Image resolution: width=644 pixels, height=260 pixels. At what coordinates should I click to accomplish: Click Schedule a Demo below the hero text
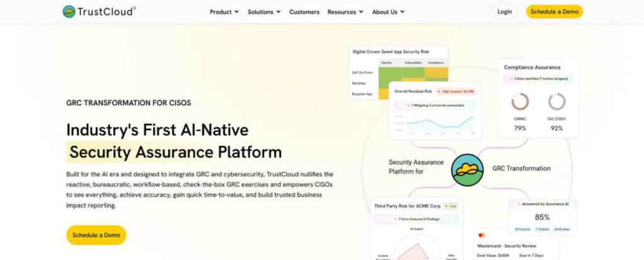tap(96, 235)
